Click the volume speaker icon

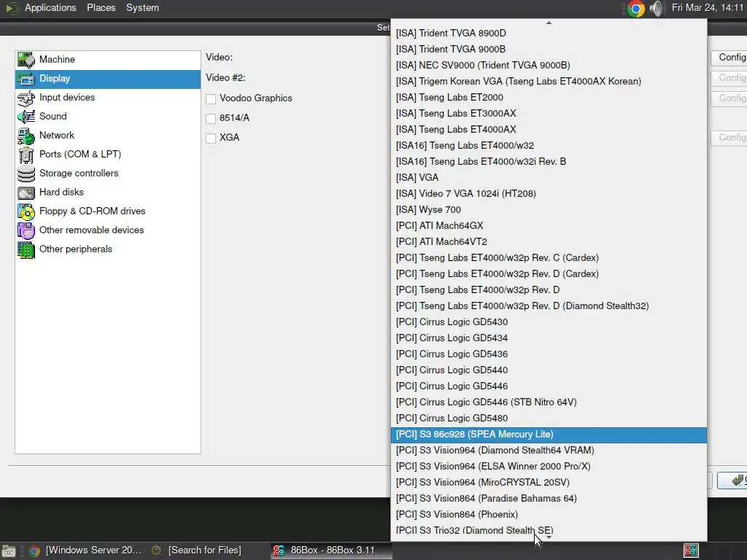657,9
